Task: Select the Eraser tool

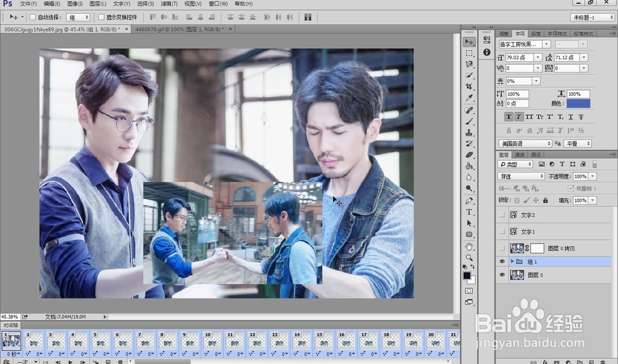Action: 469,155
